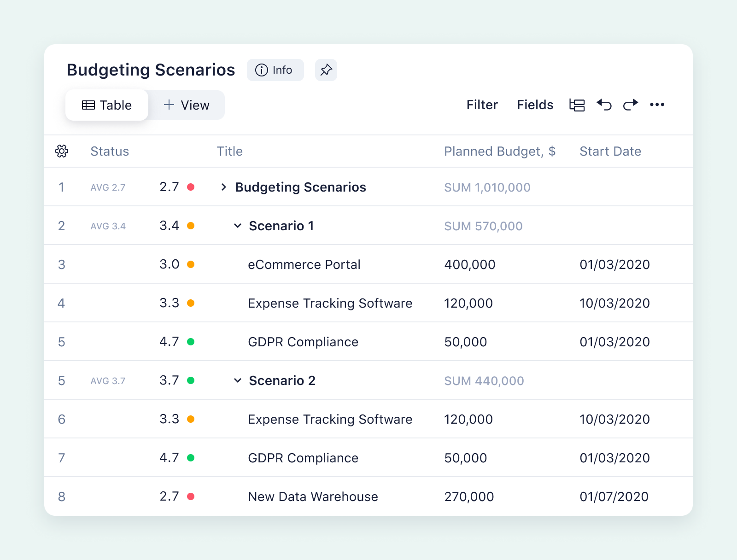Viewport: 737px width, 560px height.
Task: Click SUM 1,010,000 total cell
Action: click(x=487, y=187)
